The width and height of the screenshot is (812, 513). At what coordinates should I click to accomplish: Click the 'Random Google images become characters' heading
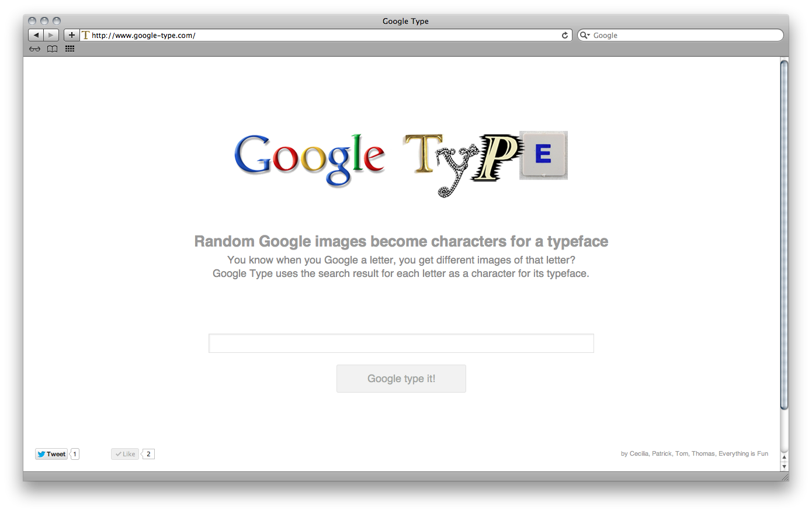click(x=401, y=241)
